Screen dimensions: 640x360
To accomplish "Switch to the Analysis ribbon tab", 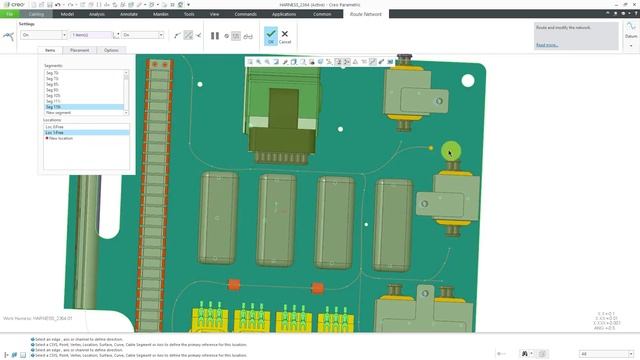I will coord(97,14).
